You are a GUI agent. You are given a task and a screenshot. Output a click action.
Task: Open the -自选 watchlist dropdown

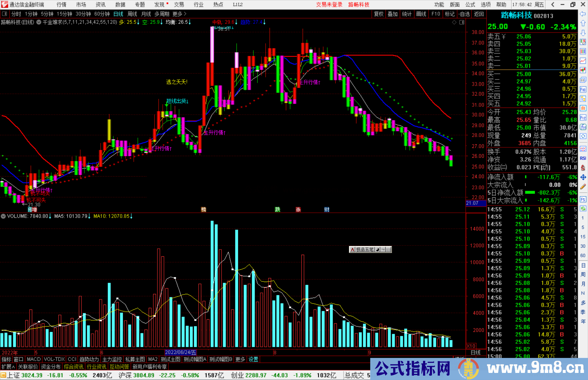(x=464, y=14)
